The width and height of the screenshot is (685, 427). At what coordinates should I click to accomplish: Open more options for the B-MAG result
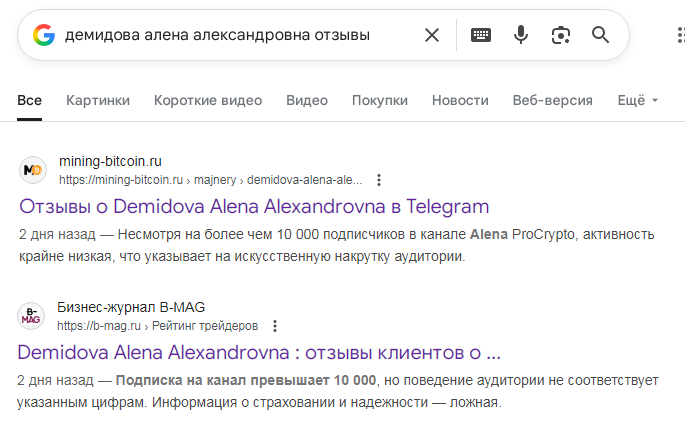(275, 326)
